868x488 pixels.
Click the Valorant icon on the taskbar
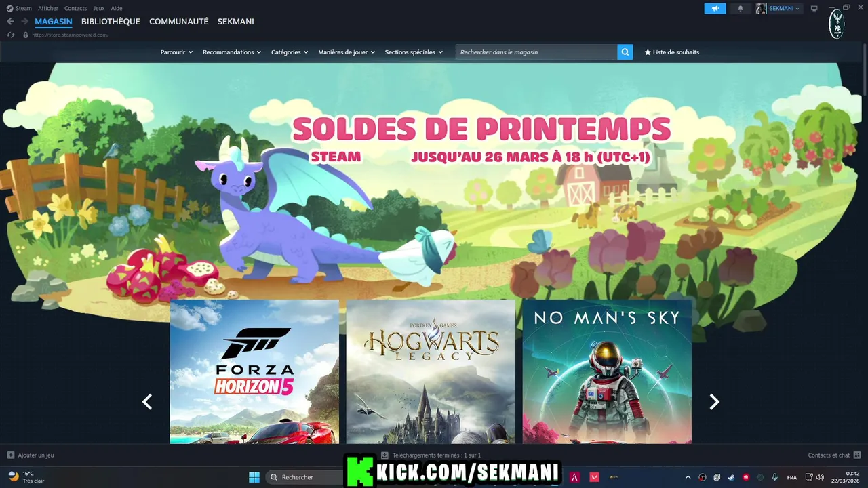point(595,477)
